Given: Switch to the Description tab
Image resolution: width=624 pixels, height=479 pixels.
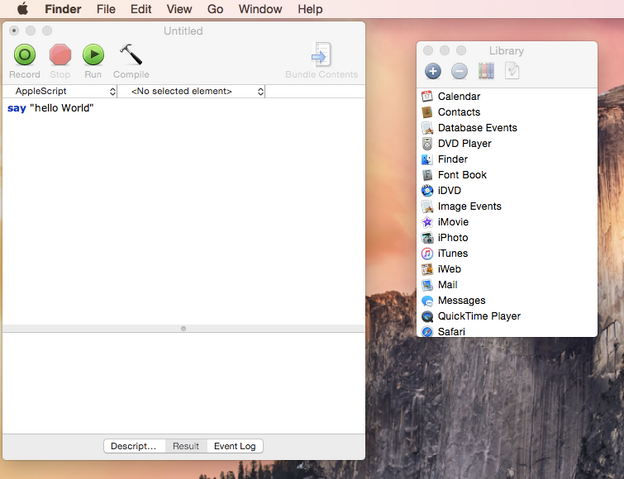Looking at the screenshot, I should click(x=134, y=446).
